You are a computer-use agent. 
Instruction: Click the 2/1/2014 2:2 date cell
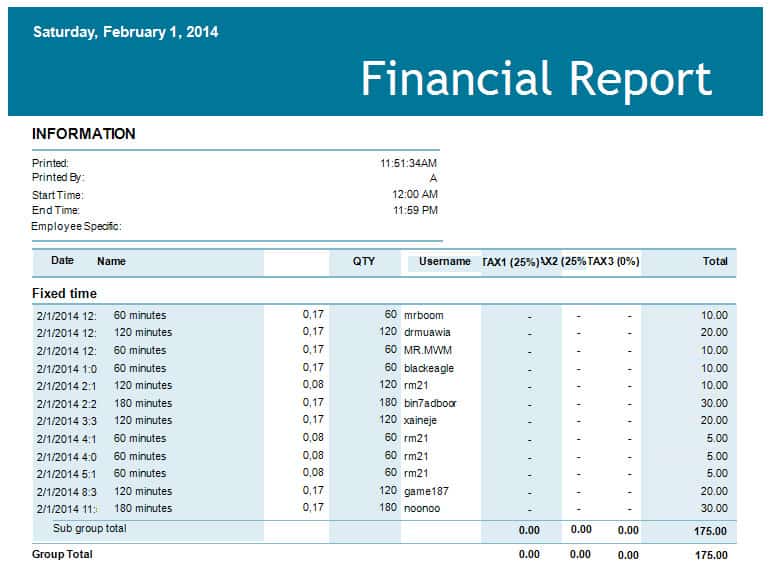pos(66,404)
